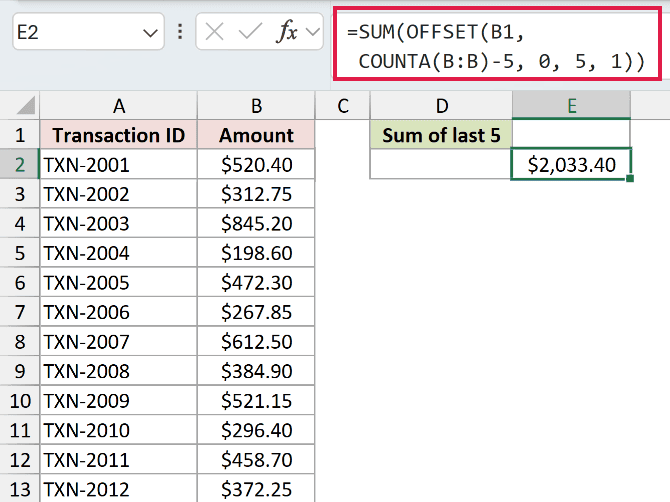Select amount cell $296.40
670x502 pixels.
pos(256,430)
